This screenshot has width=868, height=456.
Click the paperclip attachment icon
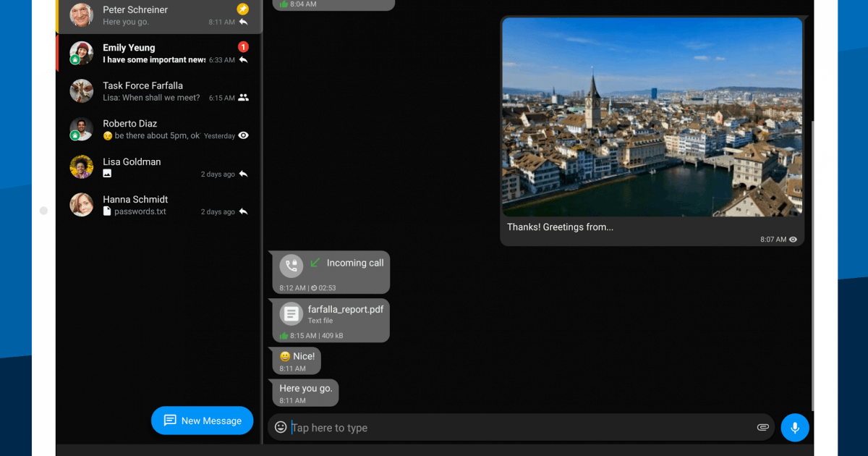(762, 427)
